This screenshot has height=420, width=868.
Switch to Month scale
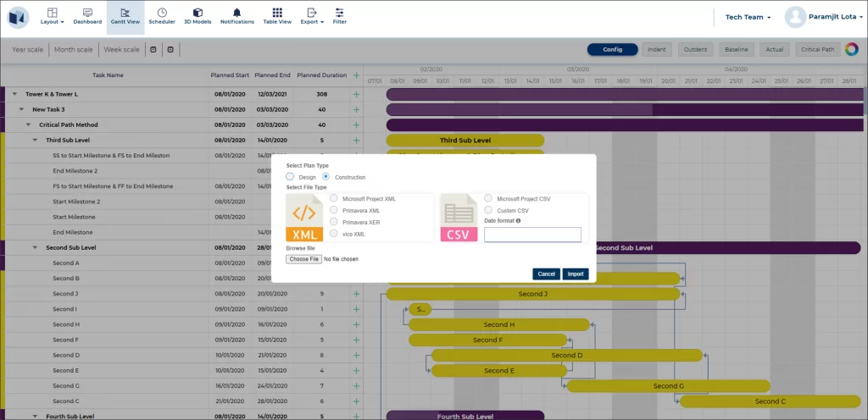click(x=74, y=50)
